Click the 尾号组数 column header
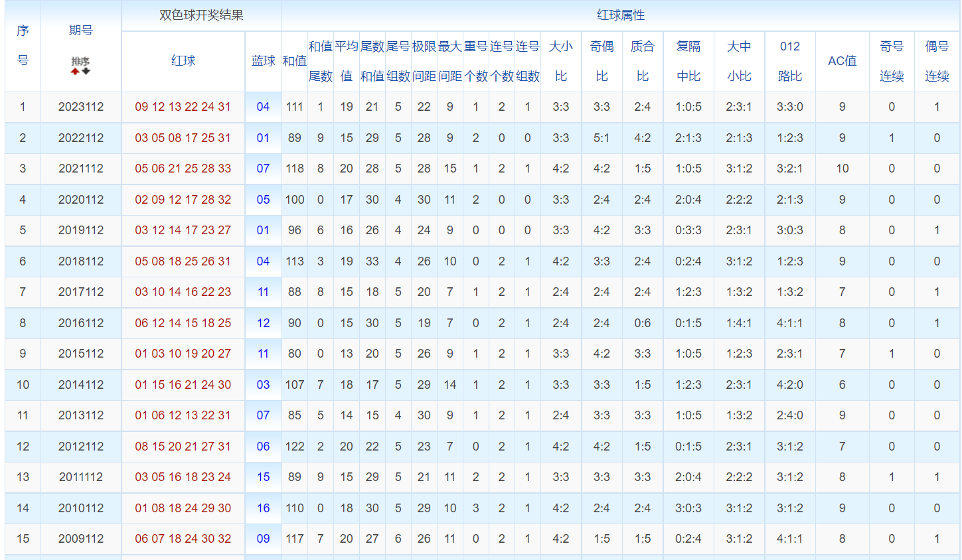 pyautogui.click(x=398, y=61)
